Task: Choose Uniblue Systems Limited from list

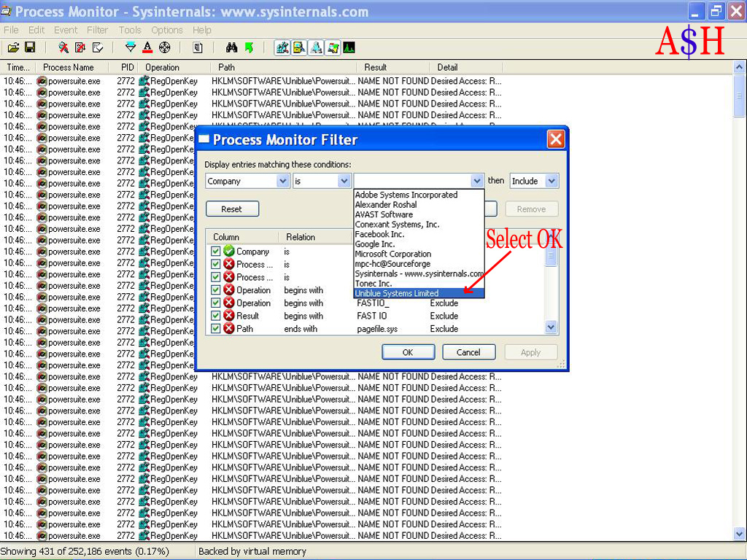Action: click(419, 293)
